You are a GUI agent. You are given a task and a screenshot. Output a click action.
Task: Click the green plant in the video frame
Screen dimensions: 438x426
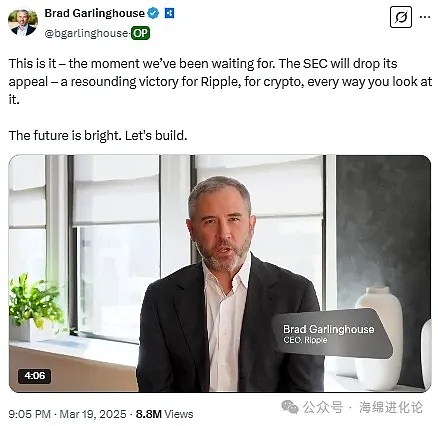pyautogui.click(x=36, y=299)
